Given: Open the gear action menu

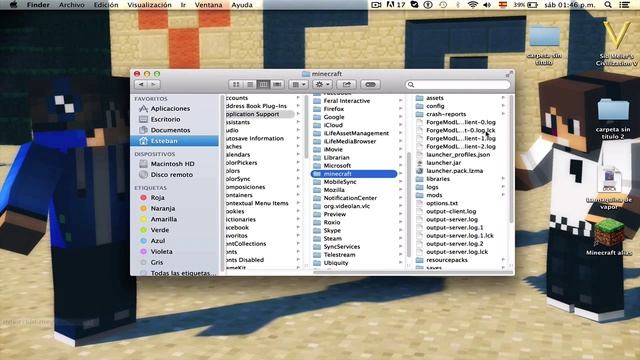Looking at the screenshot, I should 322,84.
